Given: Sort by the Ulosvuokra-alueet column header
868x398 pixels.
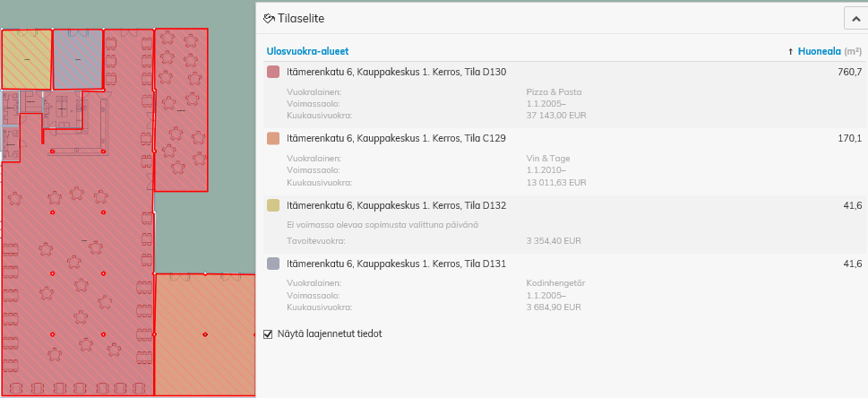Looking at the screenshot, I should coord(307,52).
